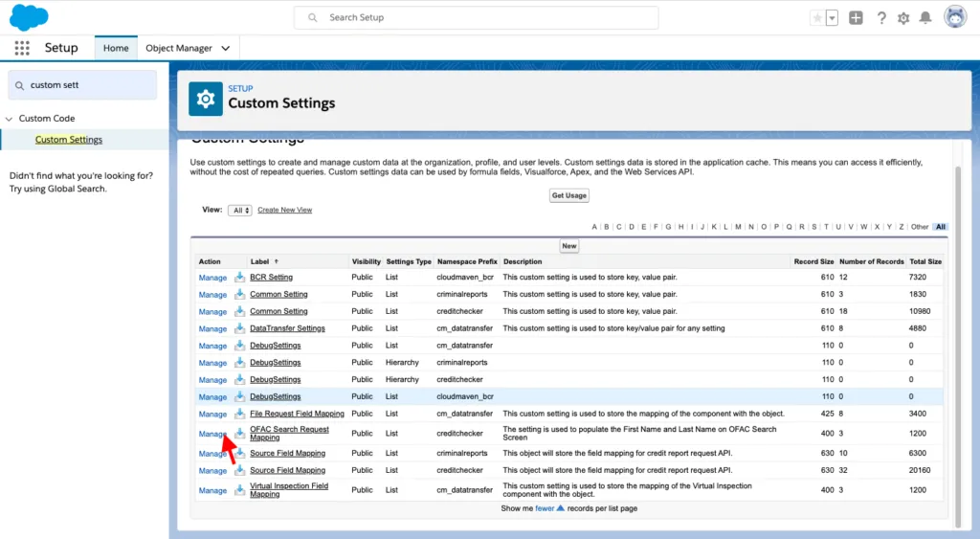
Task: Open the help question mark icon
Action: [881, 18]
